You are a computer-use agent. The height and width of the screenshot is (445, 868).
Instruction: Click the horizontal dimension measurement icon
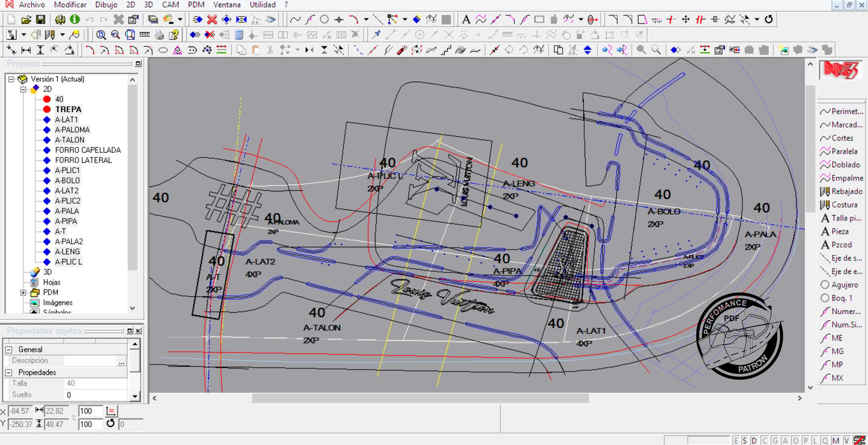(x=26, y=50)
